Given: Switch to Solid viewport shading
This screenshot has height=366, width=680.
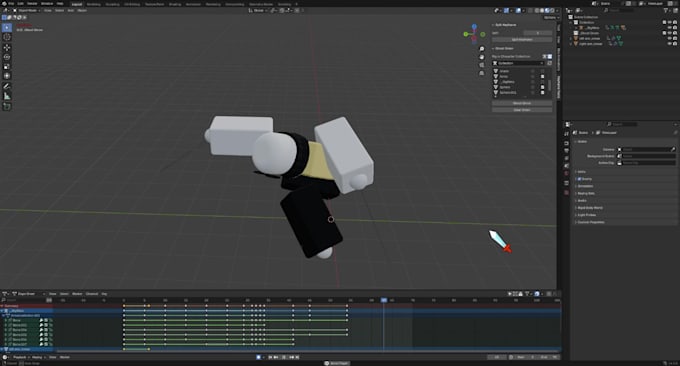Looking at the screenshot, I should coord(542,10).
